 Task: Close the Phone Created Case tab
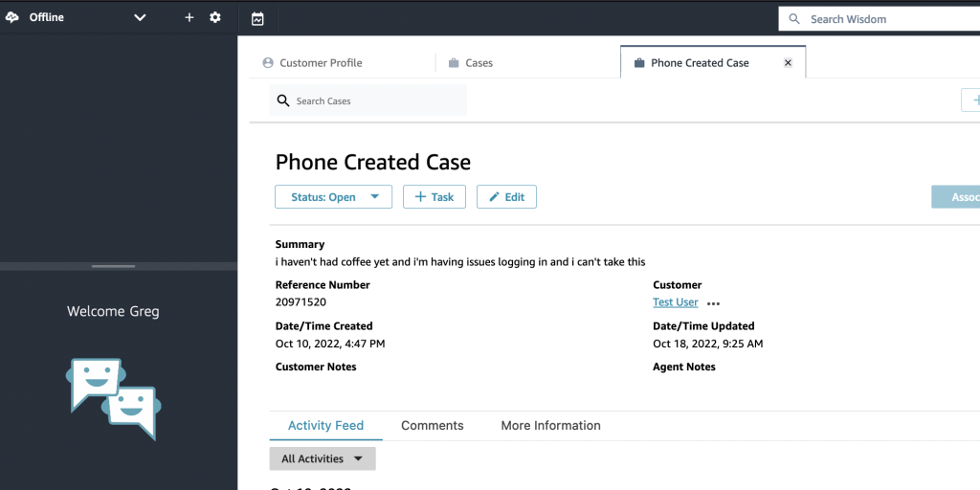pos(788,62)
